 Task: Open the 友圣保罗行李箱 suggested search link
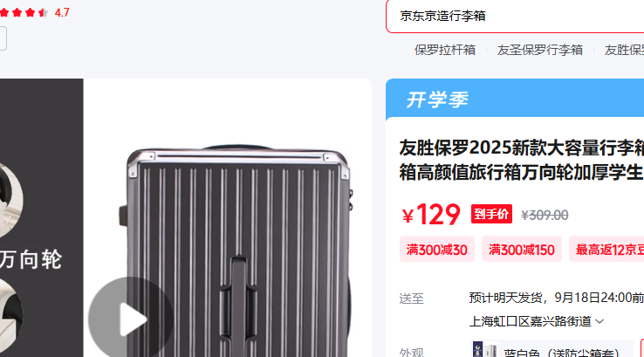[539, 50]
